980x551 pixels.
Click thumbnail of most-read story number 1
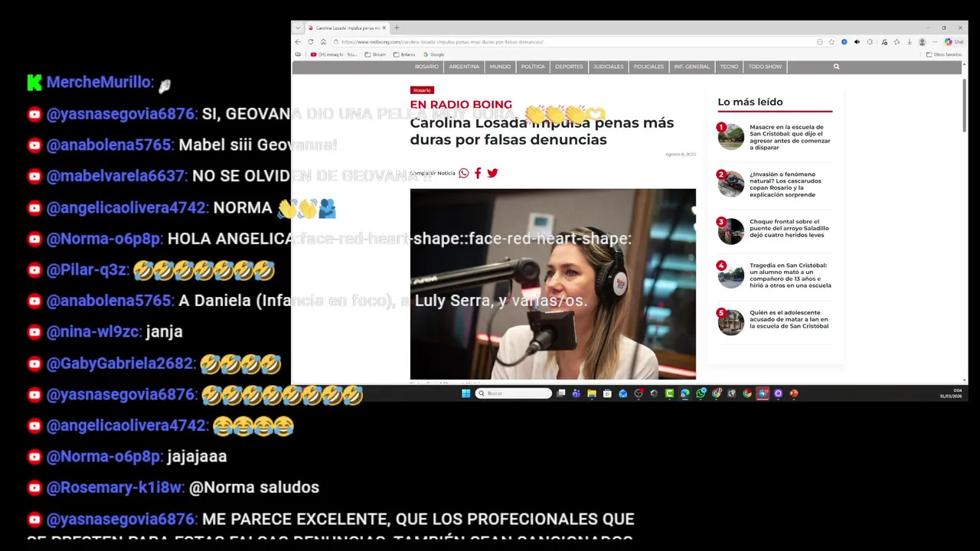click(x=731, y=136)
